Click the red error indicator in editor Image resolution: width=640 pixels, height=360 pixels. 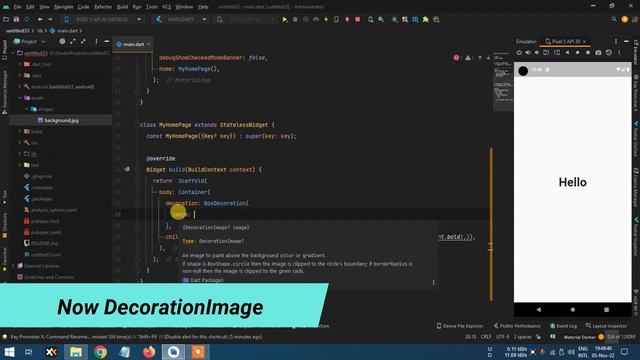click(x=456, y=58)
